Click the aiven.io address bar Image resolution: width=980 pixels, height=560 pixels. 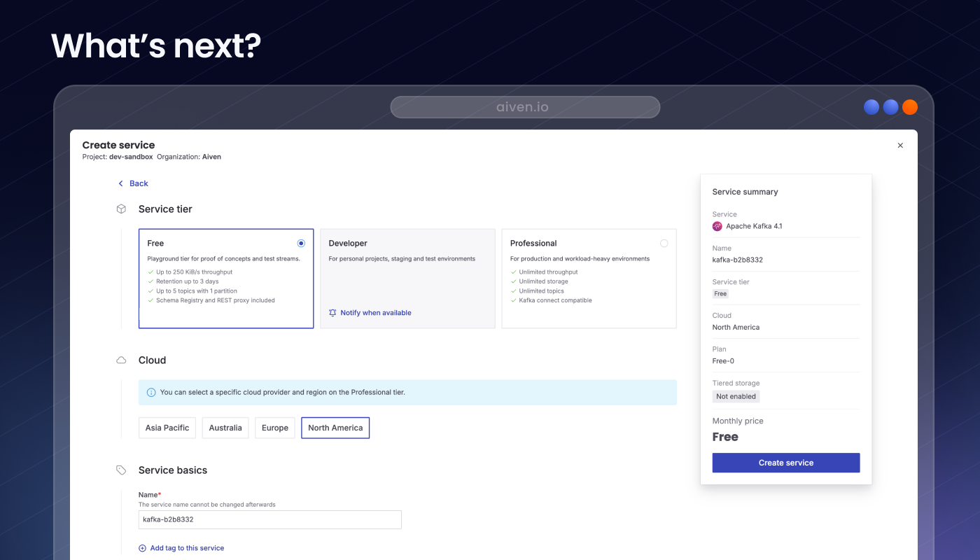coord(525,107)
